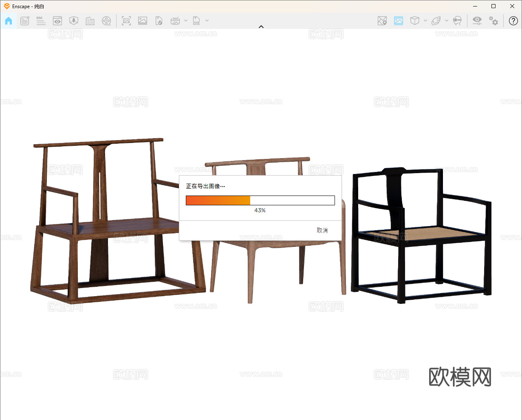Toggle the highlighted safe frame icon
522x420 pixels.
pos(399,21)
